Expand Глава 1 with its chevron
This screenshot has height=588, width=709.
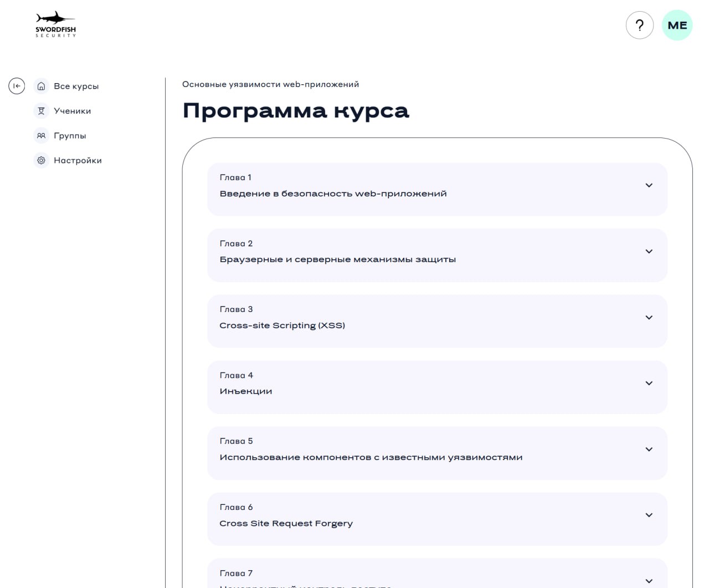coord(649,186)
